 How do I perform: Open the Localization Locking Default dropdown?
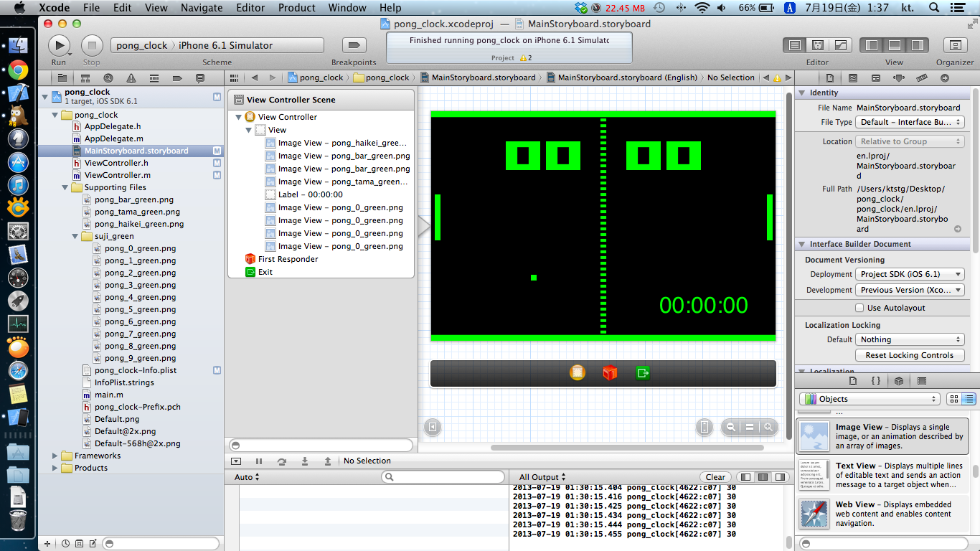[x=910, y=339]
